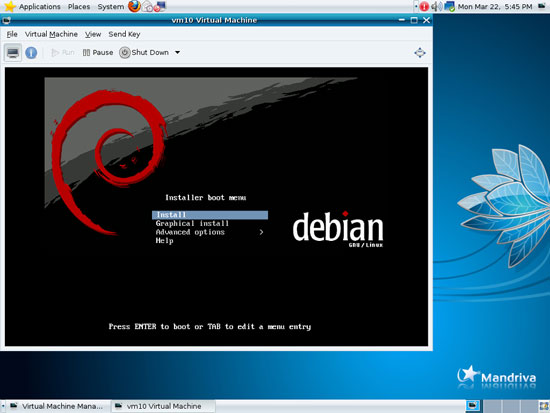Open the Send Key menu

click(124, 34)
